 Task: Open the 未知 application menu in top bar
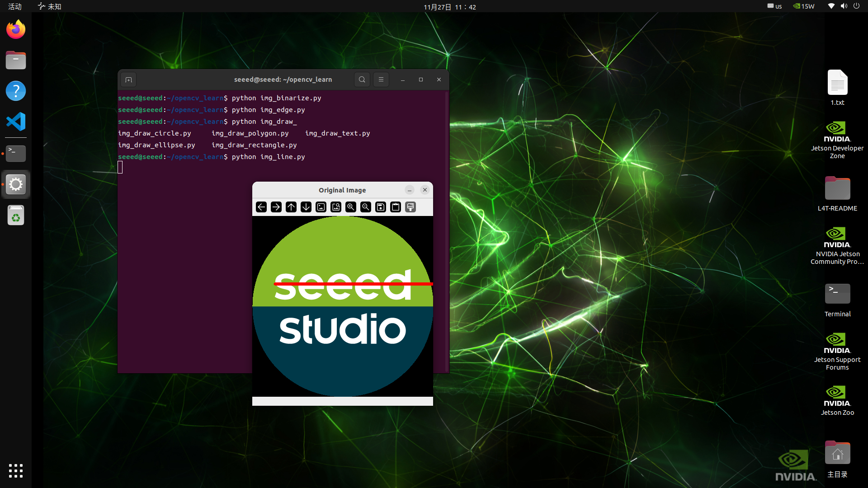click(50, 6)
